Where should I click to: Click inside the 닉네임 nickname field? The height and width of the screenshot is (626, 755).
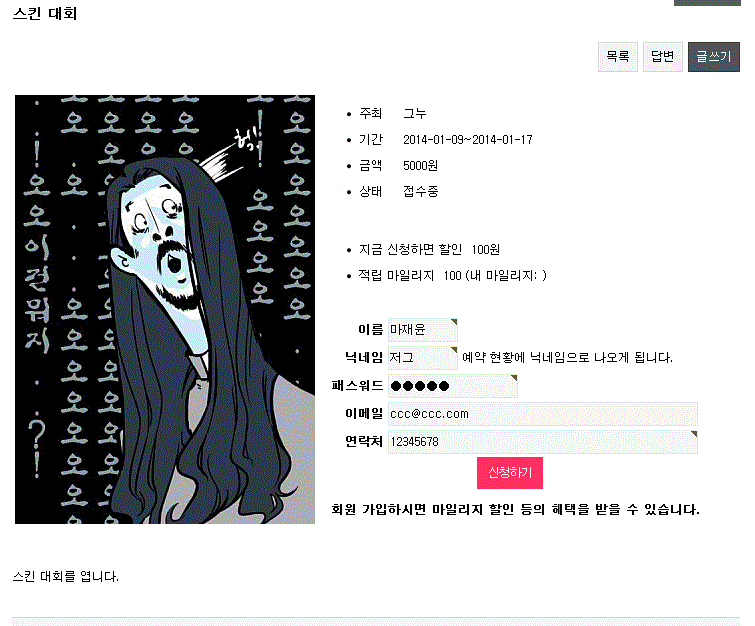click(423, 358)
